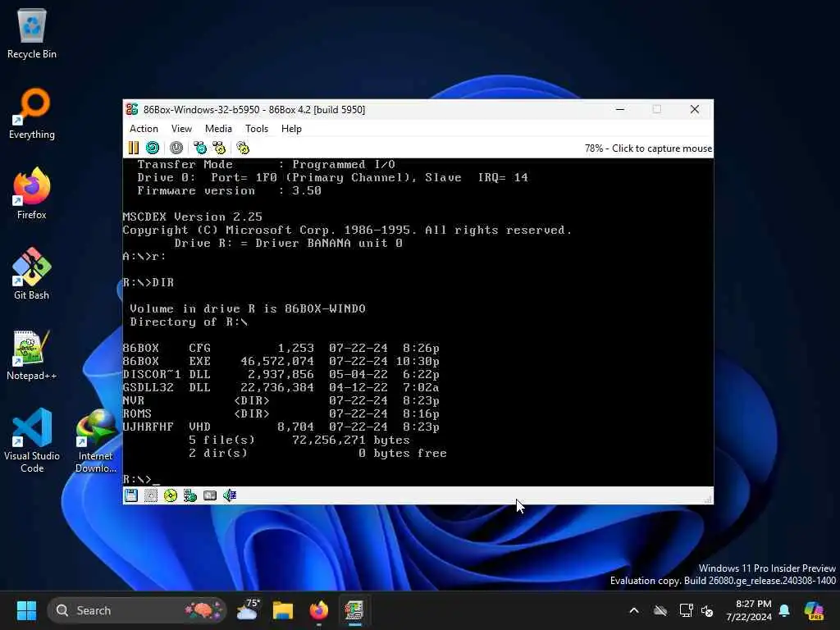The height and width of the screenshot is (630, 840).
Task: Click the speaker sound status bar icon
Action: pyautogui.click(x=230, y=495)
